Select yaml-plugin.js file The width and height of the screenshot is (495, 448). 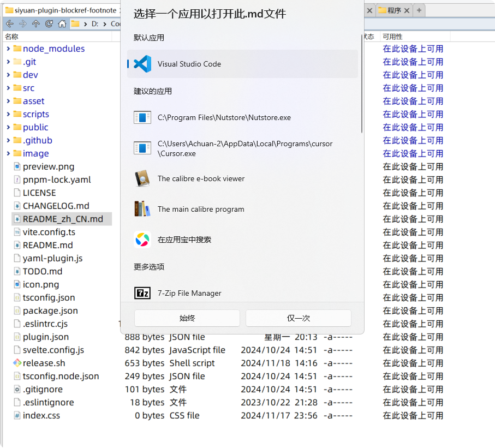point(53,258)
